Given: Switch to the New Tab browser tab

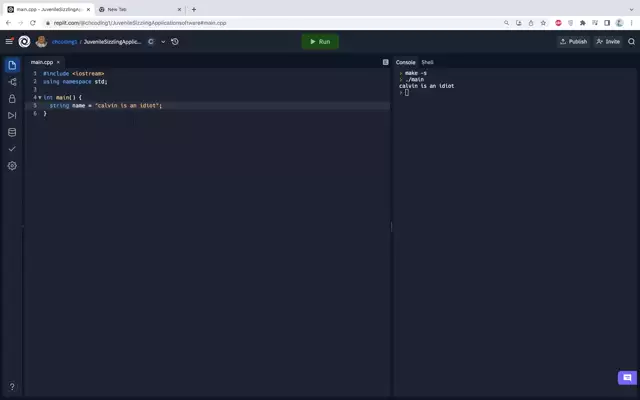Looking at the screenshot, I should click(140, 9).
